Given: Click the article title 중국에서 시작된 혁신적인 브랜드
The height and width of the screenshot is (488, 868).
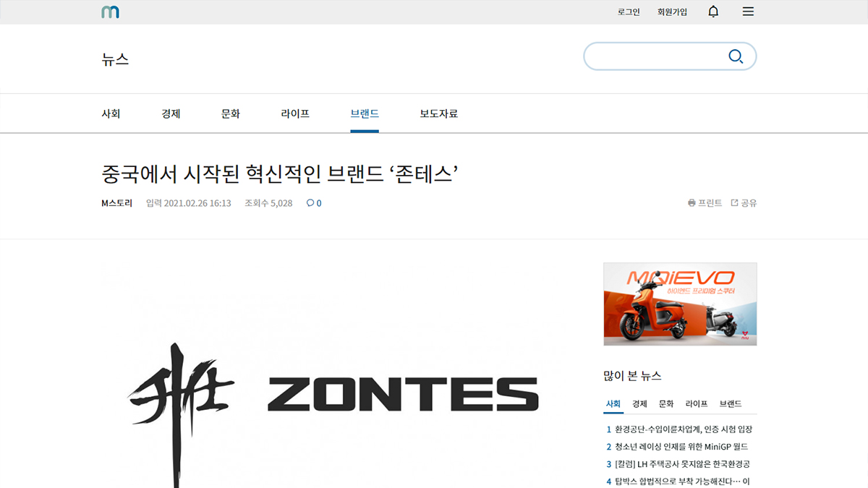Looking at the screenshot, I should (281, 174).
